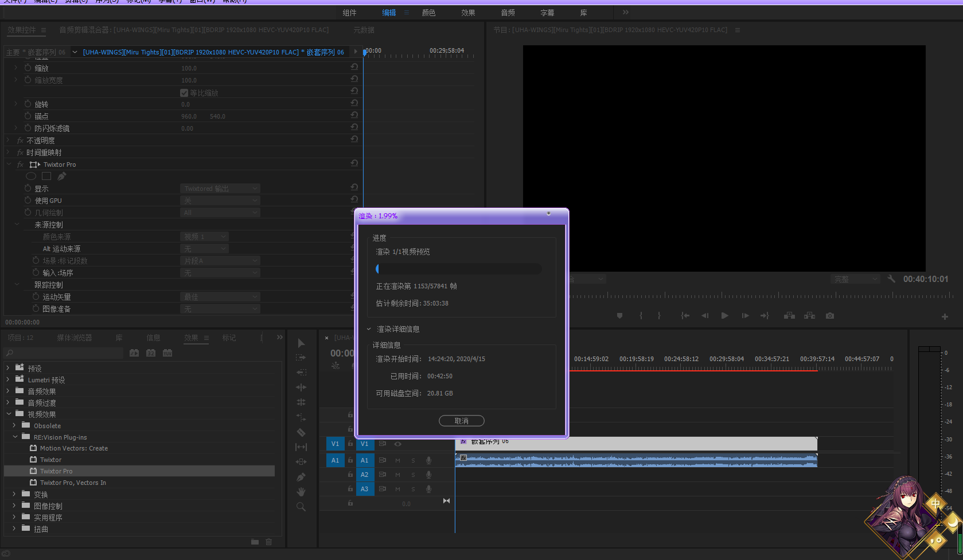Open the Program monitor settings wrench
This screenshot has width=963, height=560.
[891, 279]
